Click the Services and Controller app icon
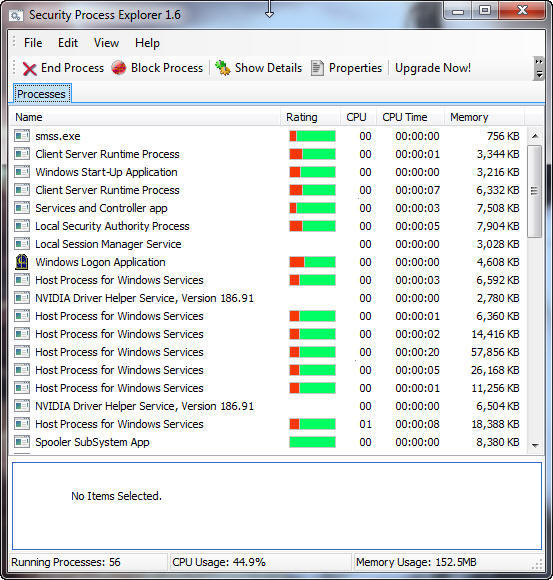The width and height of the screenshot is (553, 580). pos(22,208)
